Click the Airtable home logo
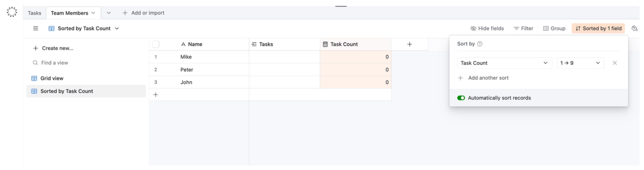 point(12,12)
